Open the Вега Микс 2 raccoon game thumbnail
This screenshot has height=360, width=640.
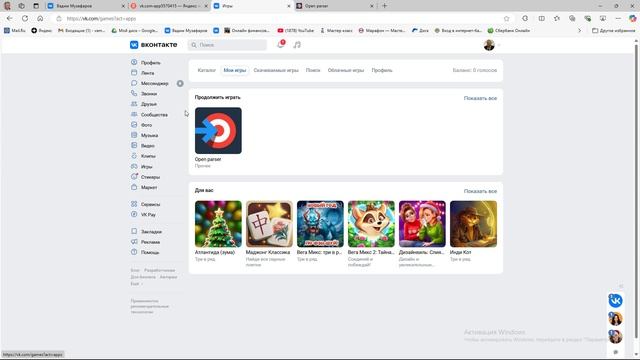point(371,224)
